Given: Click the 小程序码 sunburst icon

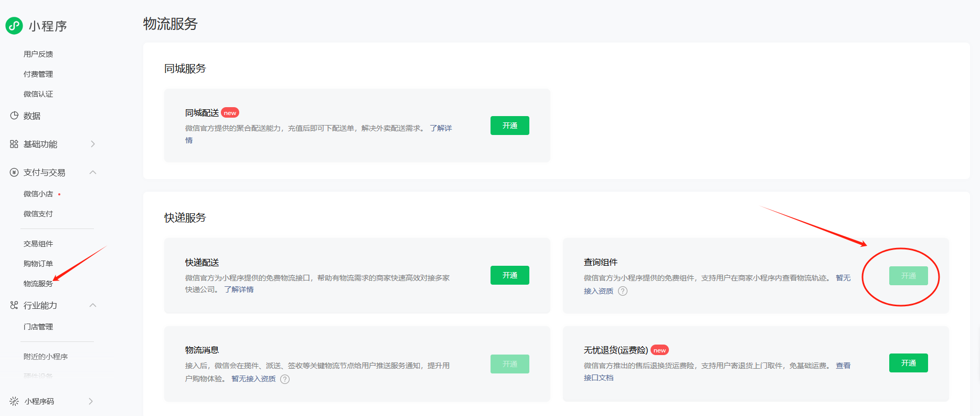Looking at the screenshot, I should pos(14,401).
